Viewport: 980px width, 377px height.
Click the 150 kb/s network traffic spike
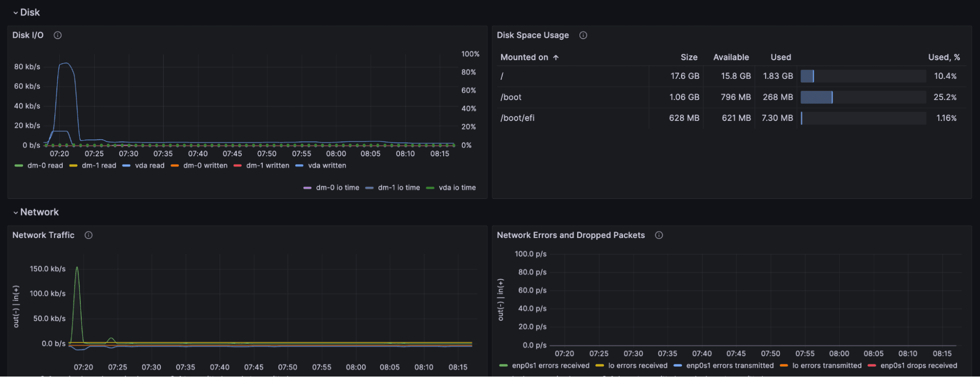[x=77, y=268]
